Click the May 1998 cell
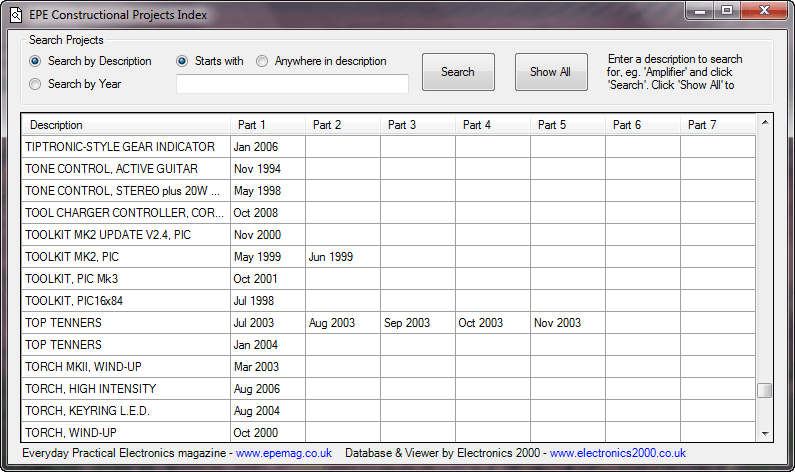Viewport: 795px width, 472px height. point(268,191)
